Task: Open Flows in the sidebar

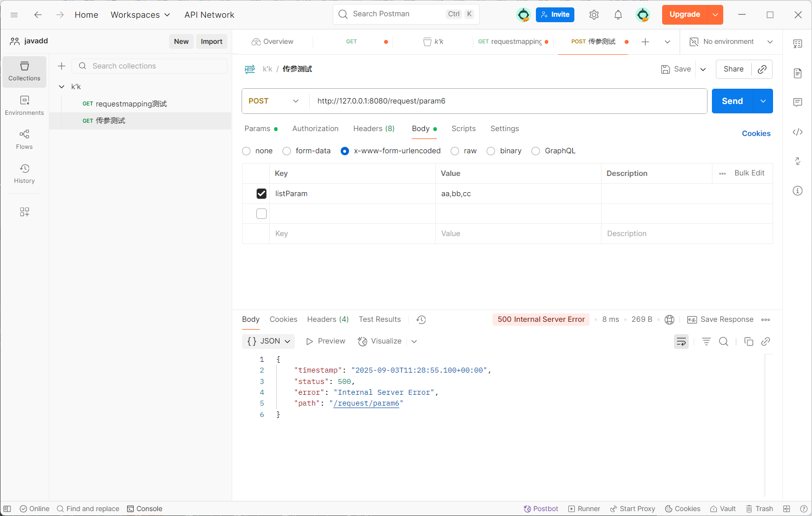Action: 24,139
